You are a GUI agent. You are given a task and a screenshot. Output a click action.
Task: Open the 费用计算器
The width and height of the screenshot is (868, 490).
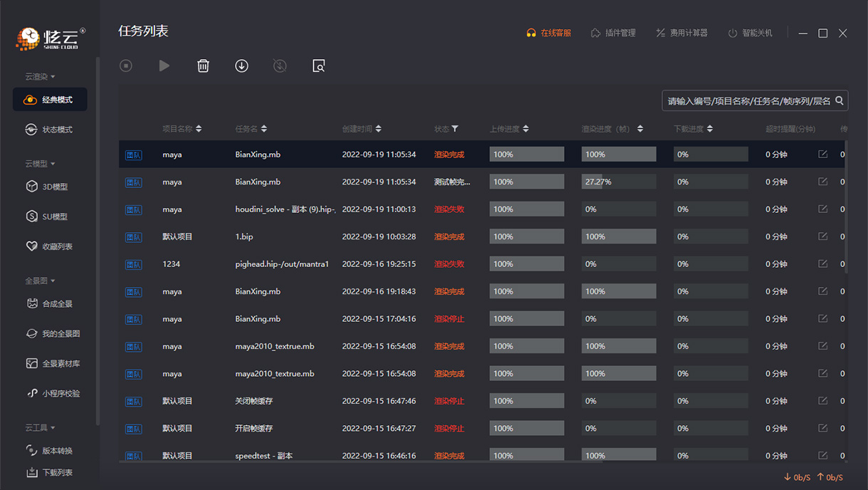coord(681,33)
